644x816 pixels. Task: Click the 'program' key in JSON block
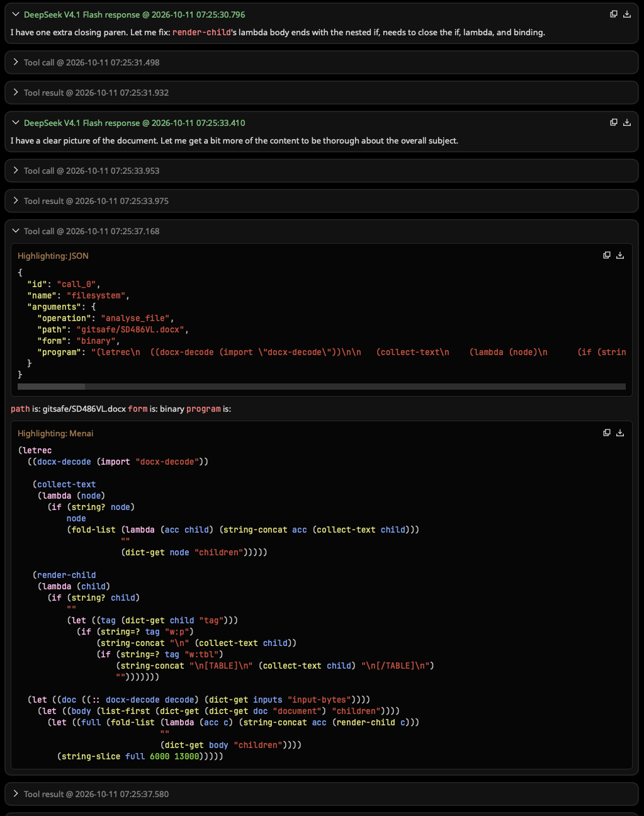click(x=59, y=352)
